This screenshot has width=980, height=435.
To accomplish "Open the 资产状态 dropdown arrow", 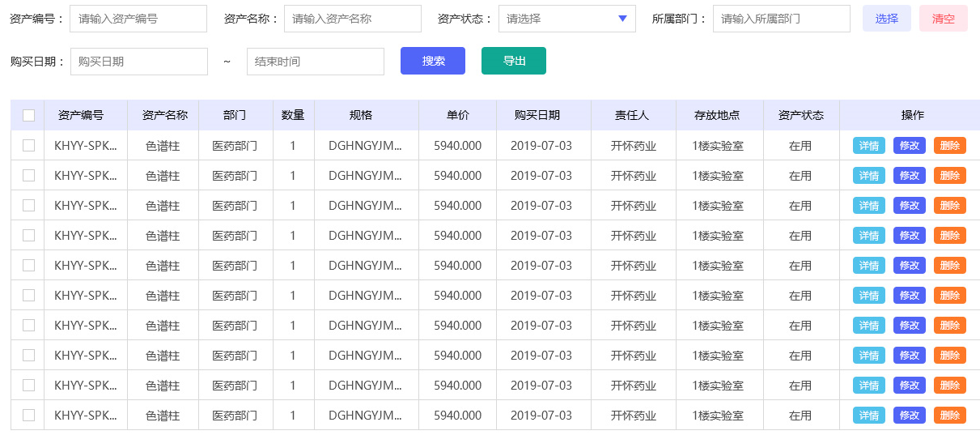I will click(622, 19).
